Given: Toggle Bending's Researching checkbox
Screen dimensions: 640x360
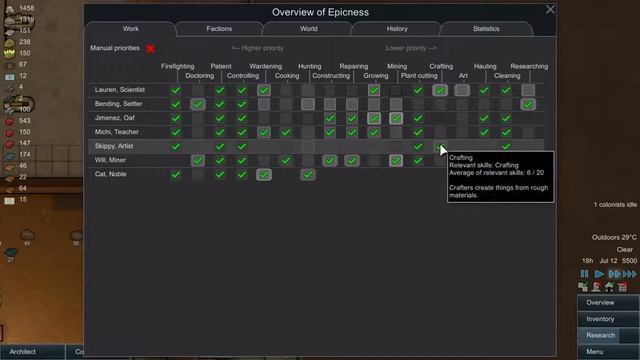Looking at the screenshot, I should [528, 104].
